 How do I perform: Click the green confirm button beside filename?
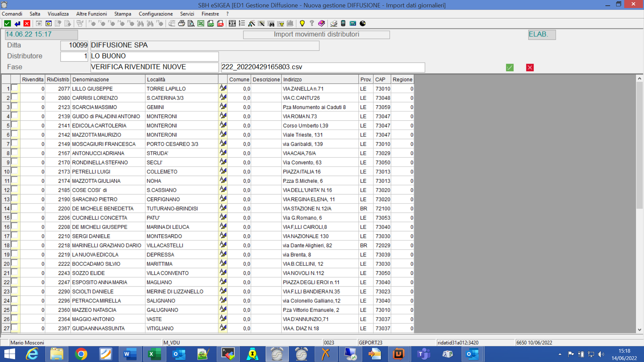coord(509,67)
